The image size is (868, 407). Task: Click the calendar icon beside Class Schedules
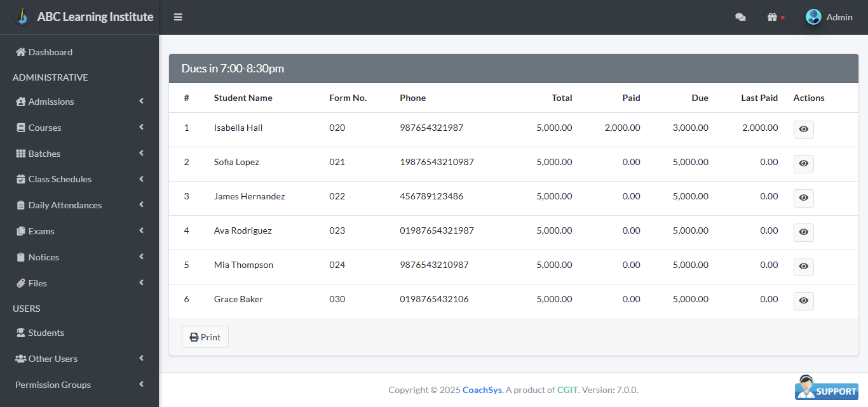tap(20, 179)
